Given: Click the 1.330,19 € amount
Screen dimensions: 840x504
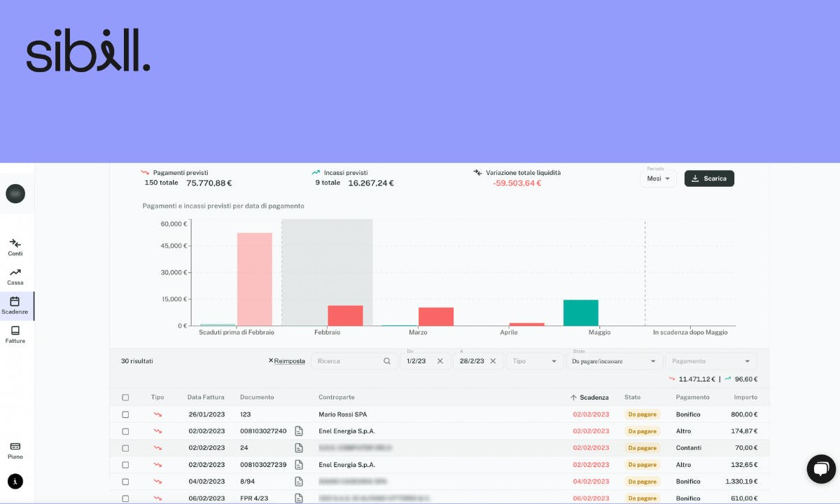Looking at the screenshot, I should click(741, 482).
